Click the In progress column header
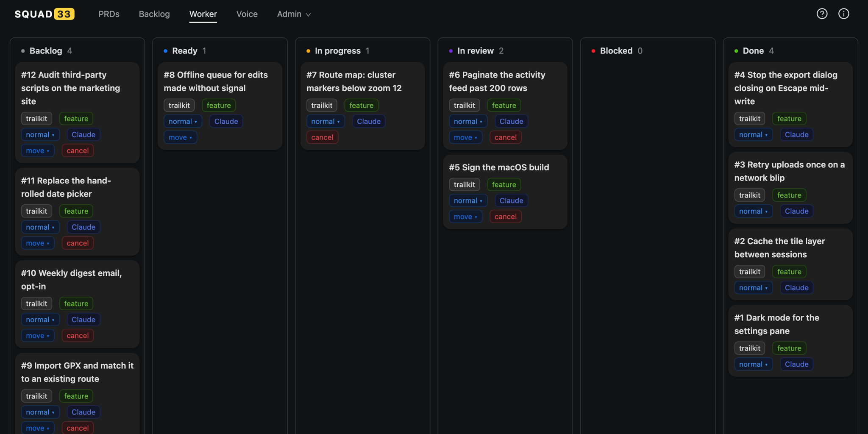Screen dimensions: 868x434 (x=338, y=51)
